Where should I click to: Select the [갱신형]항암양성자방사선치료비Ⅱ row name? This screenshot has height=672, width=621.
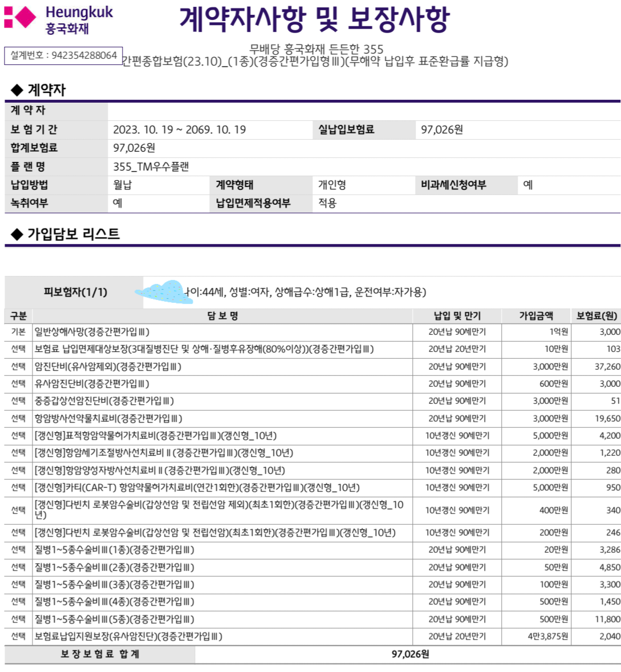[x=160, y=471]
